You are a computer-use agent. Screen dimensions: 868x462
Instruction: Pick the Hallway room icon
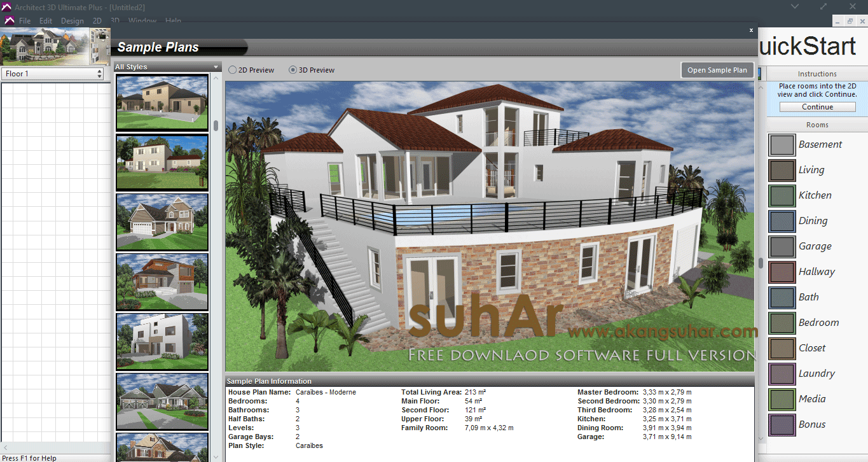point(782,272)
